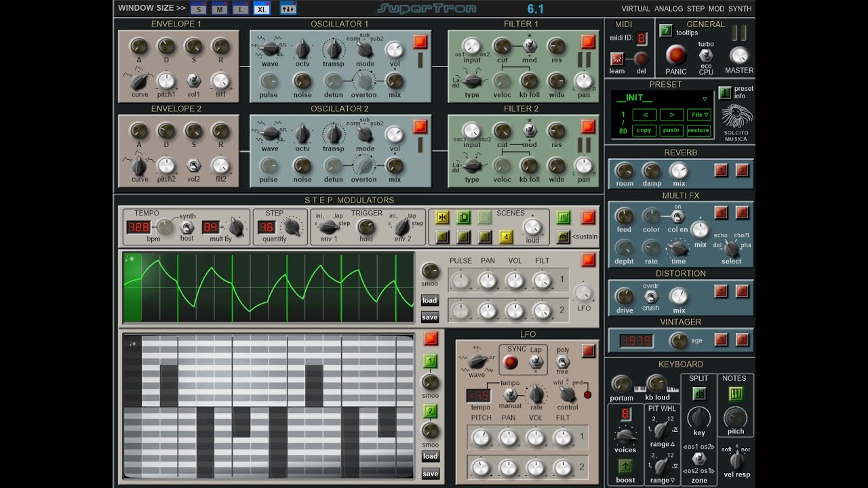Click the voices number display

[625, 413]
